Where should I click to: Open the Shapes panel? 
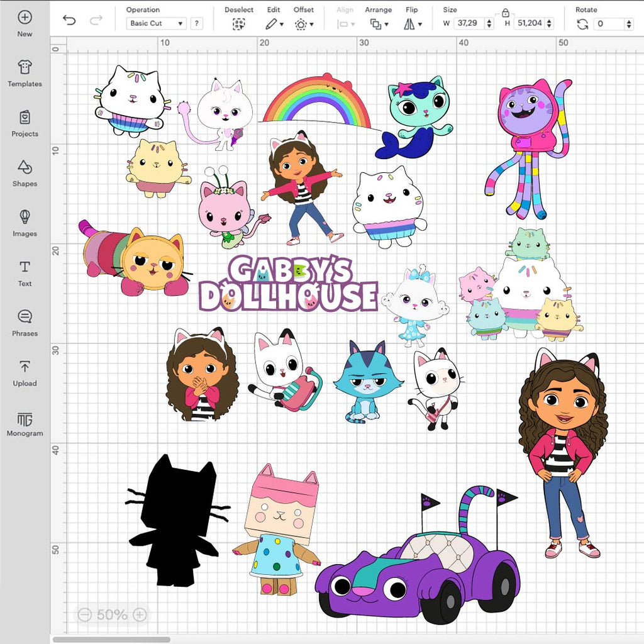click(x=25, y=174)
